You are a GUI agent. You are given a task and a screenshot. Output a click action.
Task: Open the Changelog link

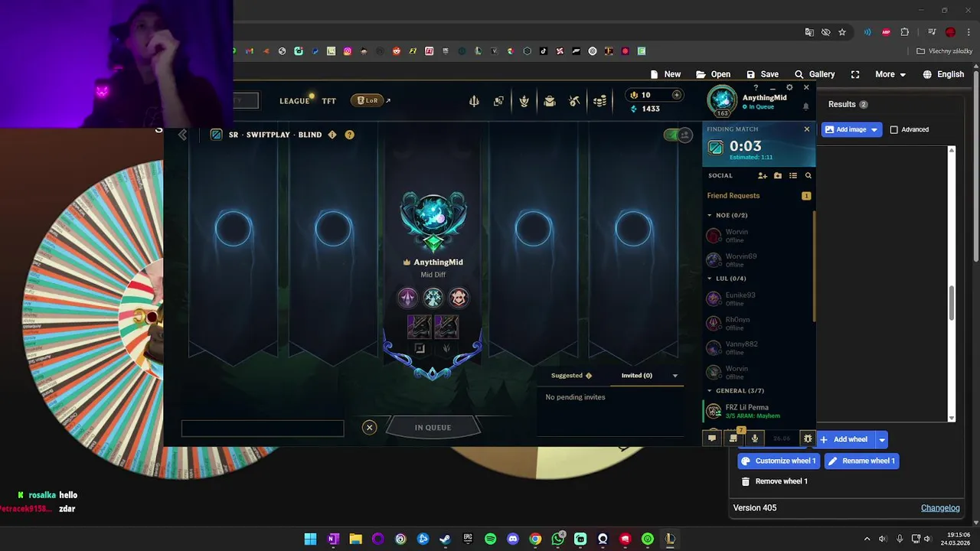pyautogui.click(x=940, y=508)
